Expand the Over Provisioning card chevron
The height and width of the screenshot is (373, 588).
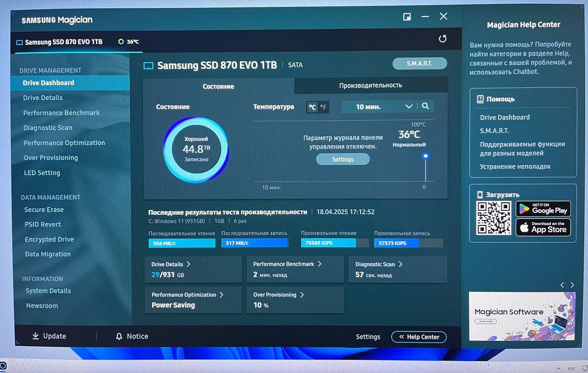(x=302, y=294)
